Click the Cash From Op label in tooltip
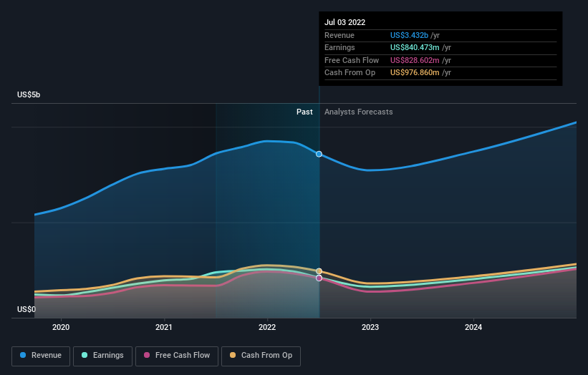This screenshot has width=588, height=375. tap(350, 73)
